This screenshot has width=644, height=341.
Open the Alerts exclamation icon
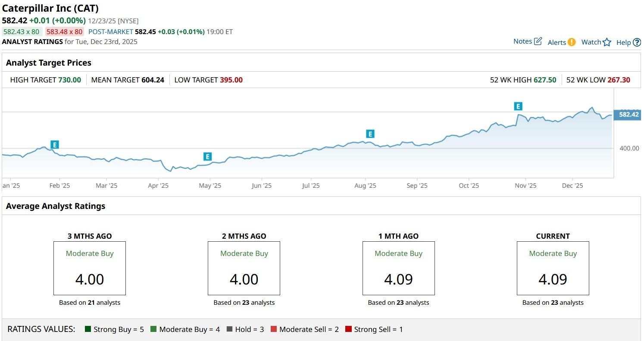click(x=572, y=42)
